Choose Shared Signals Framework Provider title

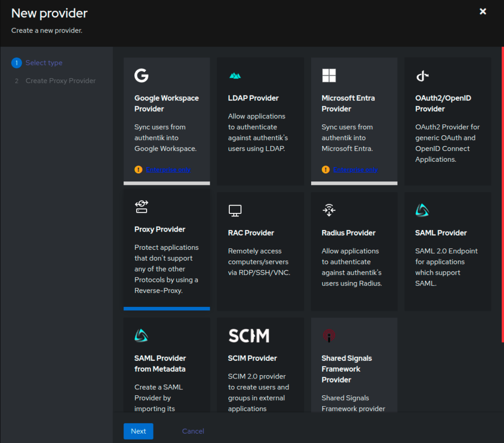point(347,369)
